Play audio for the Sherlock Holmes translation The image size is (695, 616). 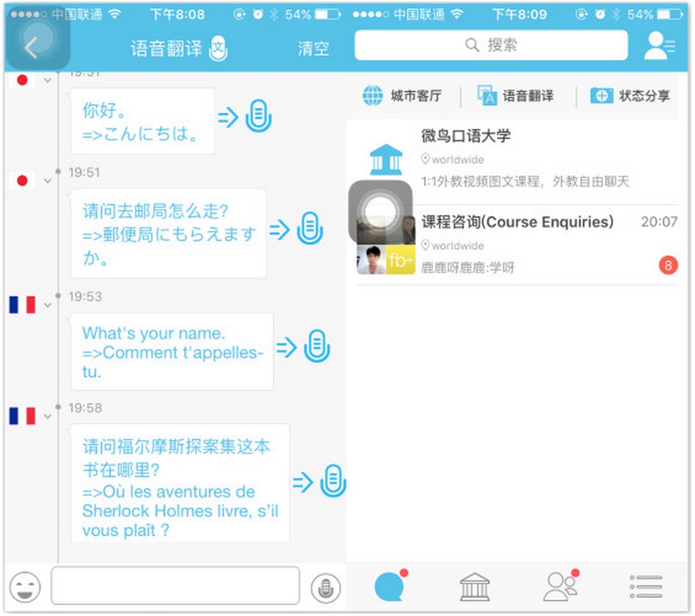click(333, 481)
